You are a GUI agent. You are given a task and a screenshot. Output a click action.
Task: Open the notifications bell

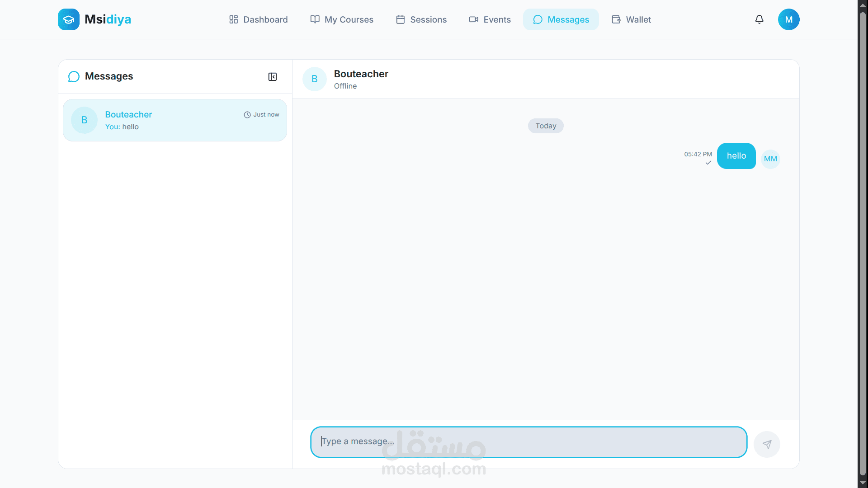point(759,19)
